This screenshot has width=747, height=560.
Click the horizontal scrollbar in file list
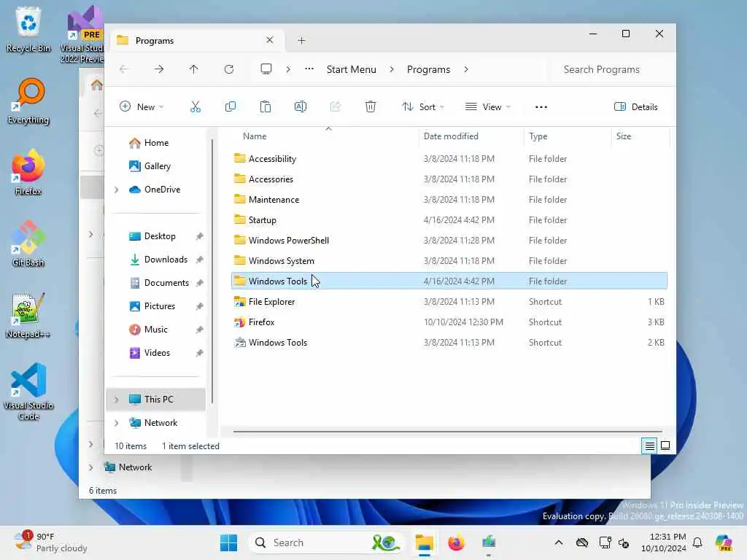447,432
